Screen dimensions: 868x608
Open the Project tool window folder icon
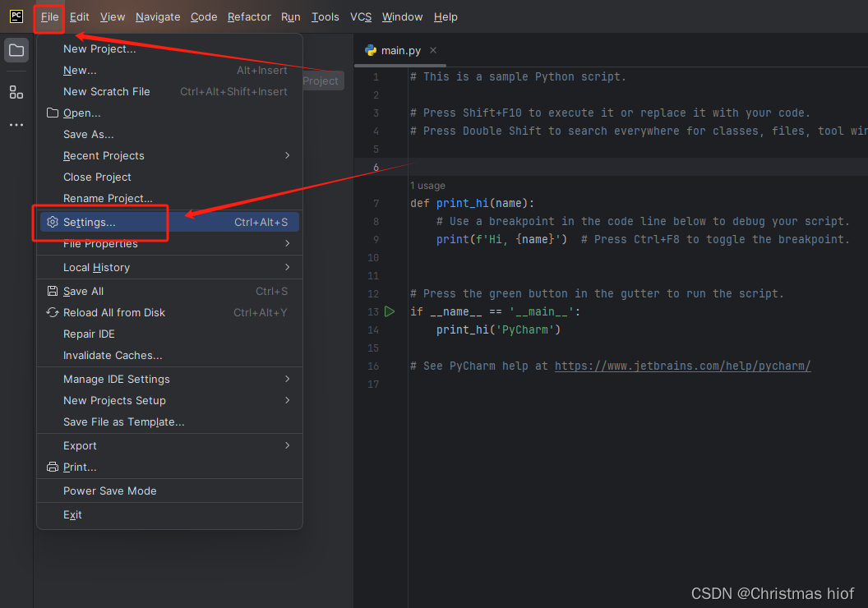pos(16,50)
